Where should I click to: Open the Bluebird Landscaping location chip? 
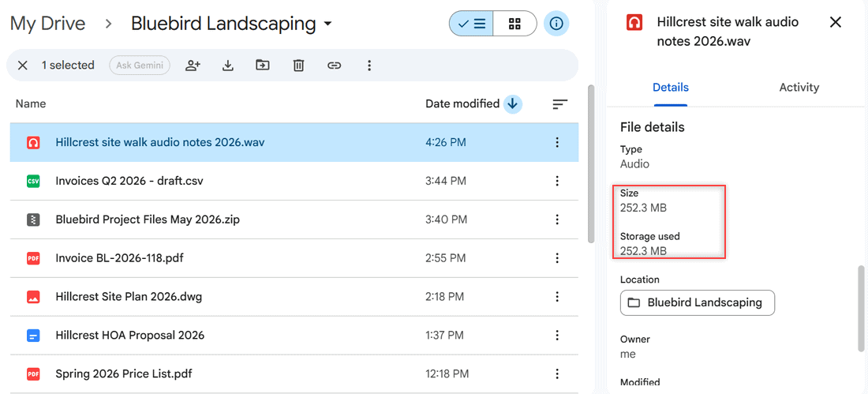click(697, 302)
